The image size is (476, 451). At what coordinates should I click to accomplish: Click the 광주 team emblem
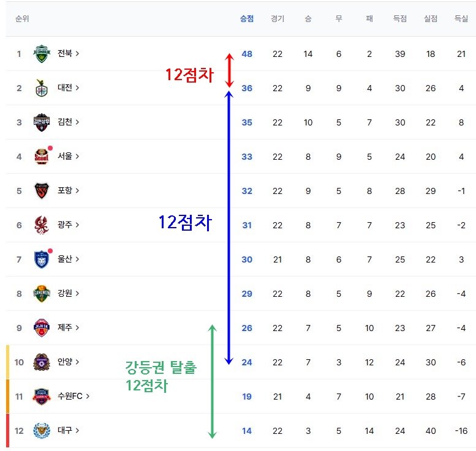[41, 225]
